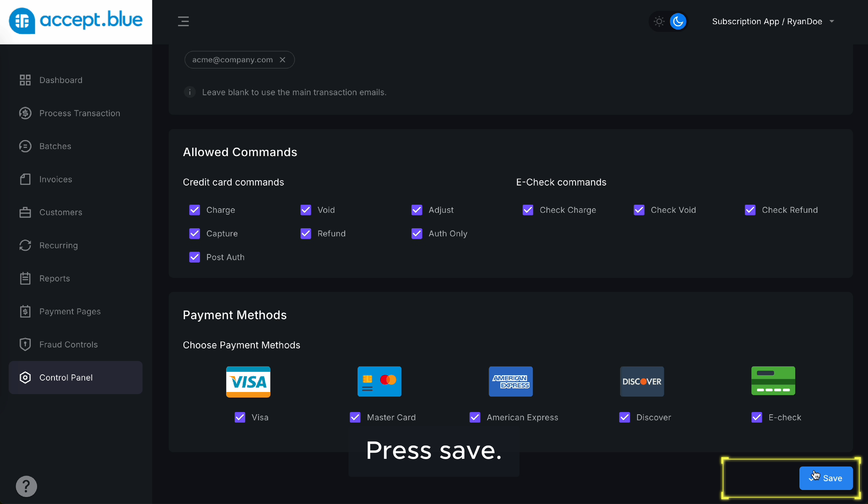The height and width of the screenshot is (504, 868).
Task: Go to the Reports section
Action: 55,278
